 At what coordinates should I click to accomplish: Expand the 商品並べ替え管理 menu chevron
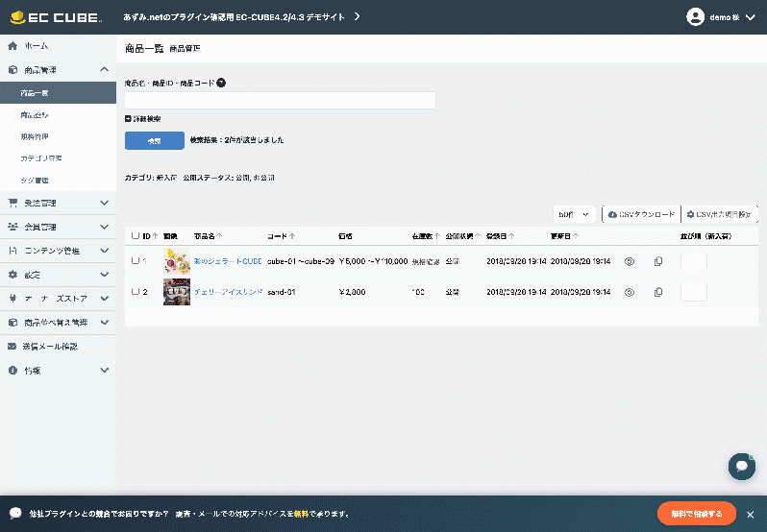(x=104, y=323)
